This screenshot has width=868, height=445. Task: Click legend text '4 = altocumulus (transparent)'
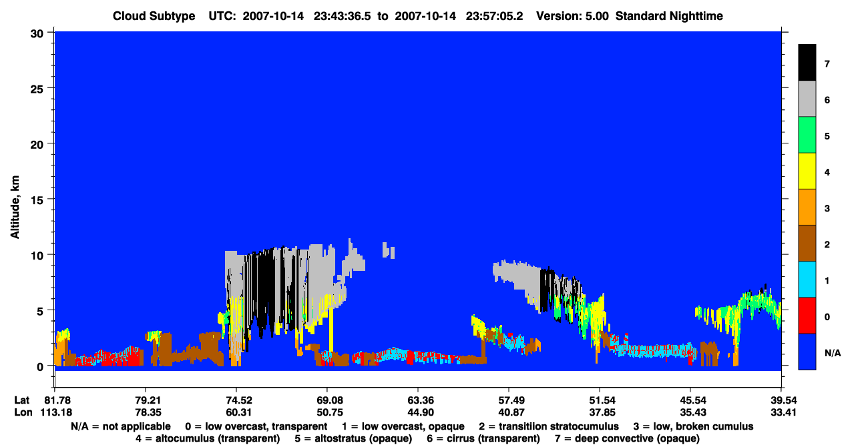coord(208,438)
